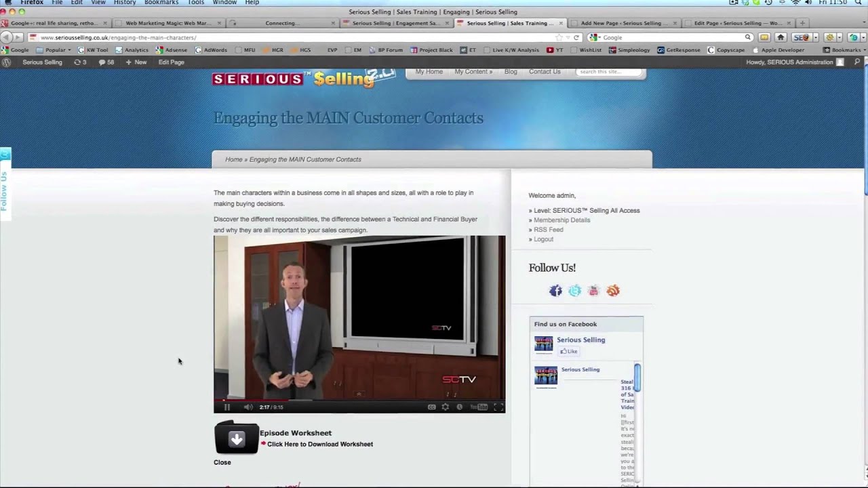Like Serious Selling on Facebook widget
Viewport: 868px width, 488px height.
568,351
